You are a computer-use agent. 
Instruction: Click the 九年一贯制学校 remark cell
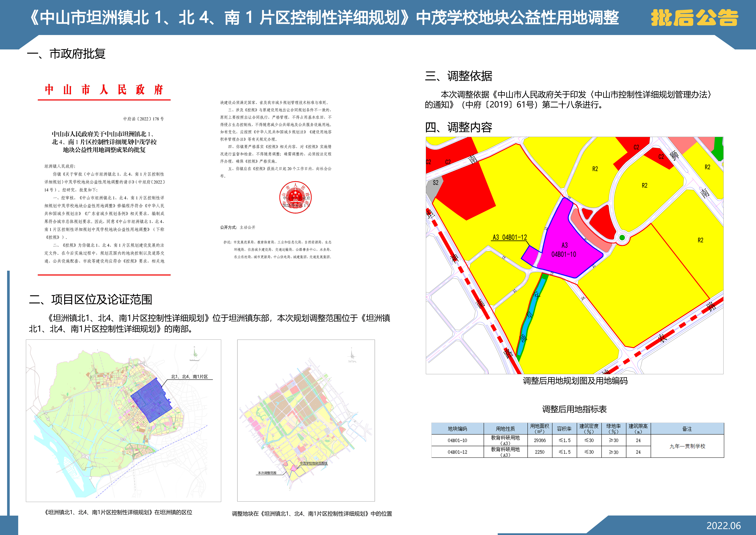(687, 446)
